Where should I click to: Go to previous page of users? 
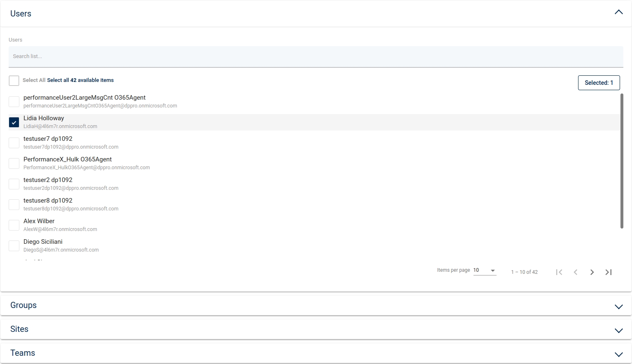[576, 272]
